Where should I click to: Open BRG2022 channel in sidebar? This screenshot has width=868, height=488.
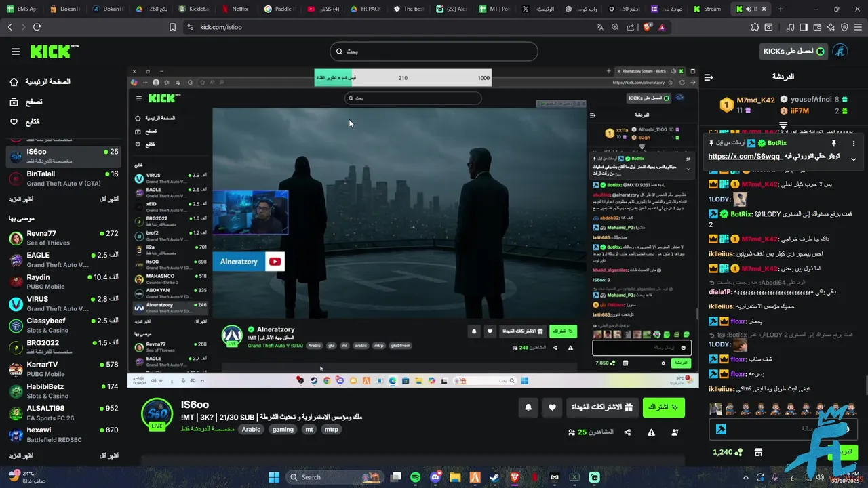pyautogui.click(x=64, y=346)
